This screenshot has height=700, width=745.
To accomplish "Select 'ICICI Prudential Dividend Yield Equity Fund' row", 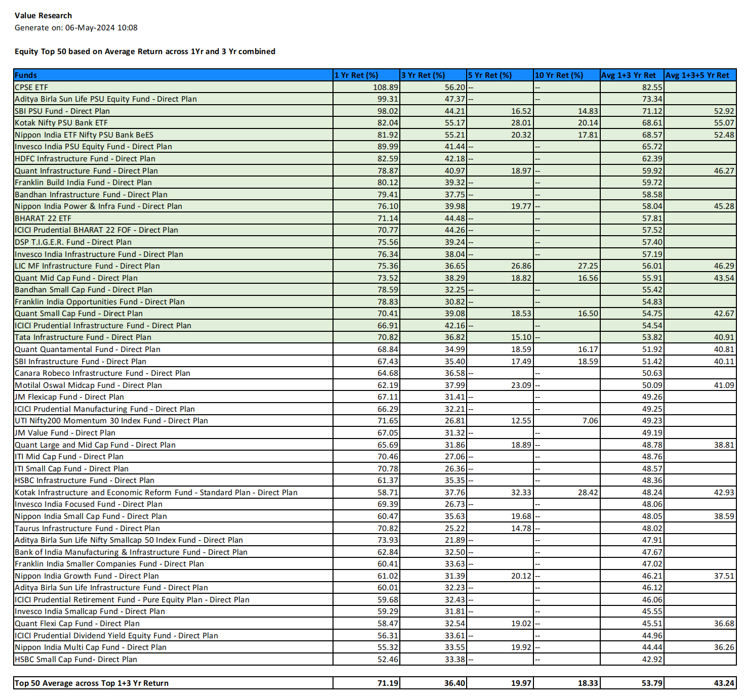I will [375, 636].
